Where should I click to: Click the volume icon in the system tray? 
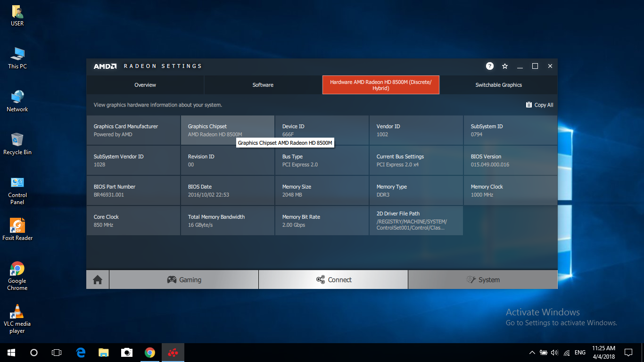click(554, 352)
